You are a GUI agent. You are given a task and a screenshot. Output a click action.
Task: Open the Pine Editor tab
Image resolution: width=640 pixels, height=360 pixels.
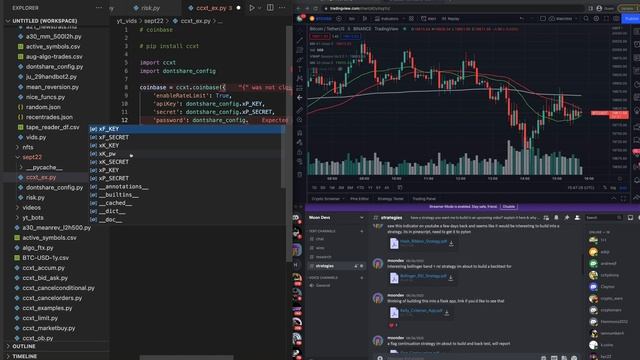tap(359, 199)
